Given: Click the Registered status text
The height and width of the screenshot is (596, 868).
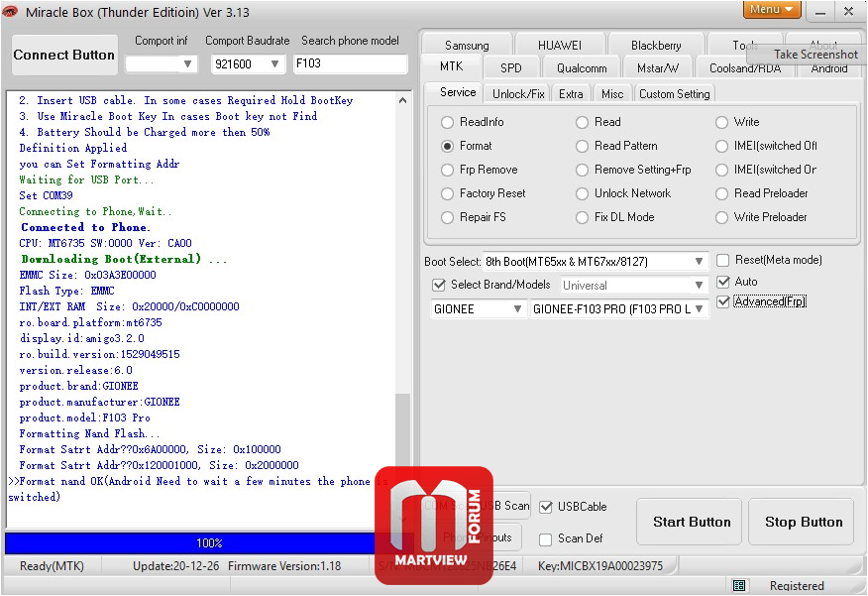Looking at the screenshot, I should tap(796, 585).
